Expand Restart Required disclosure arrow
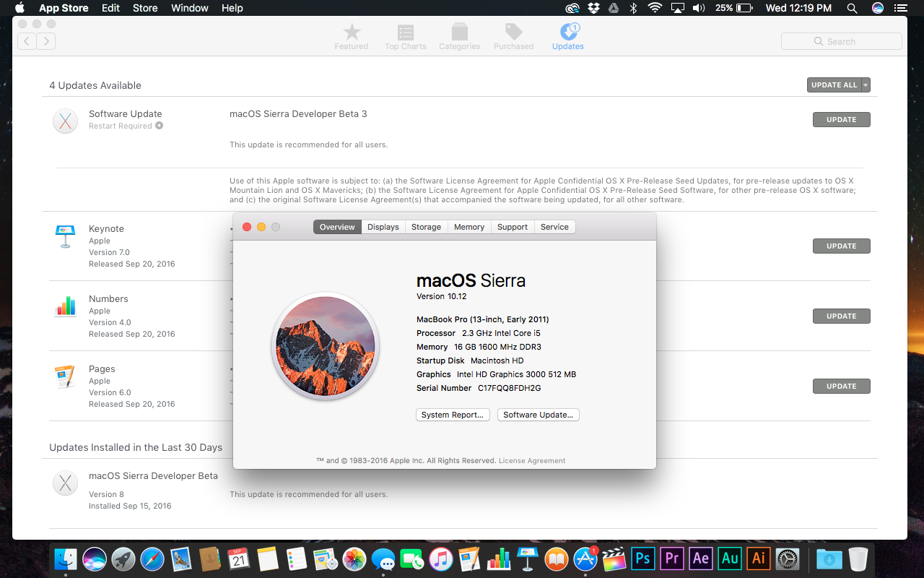 pos(159,126)
